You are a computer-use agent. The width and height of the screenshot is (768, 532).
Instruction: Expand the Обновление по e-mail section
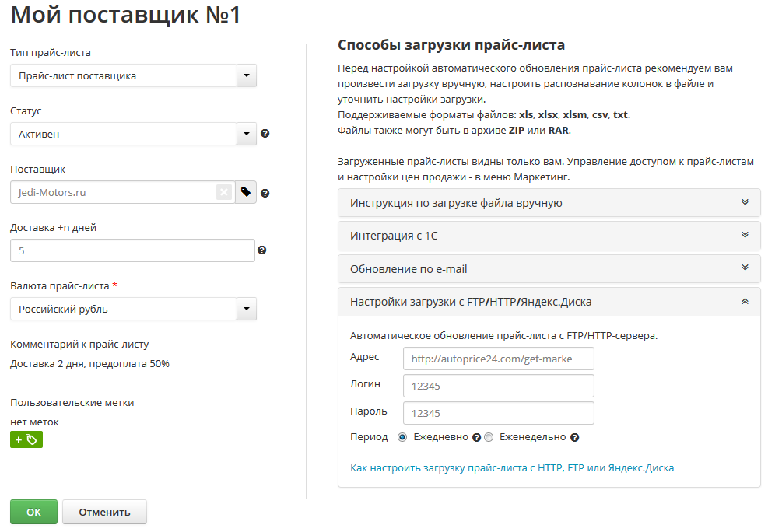point(549,269)
